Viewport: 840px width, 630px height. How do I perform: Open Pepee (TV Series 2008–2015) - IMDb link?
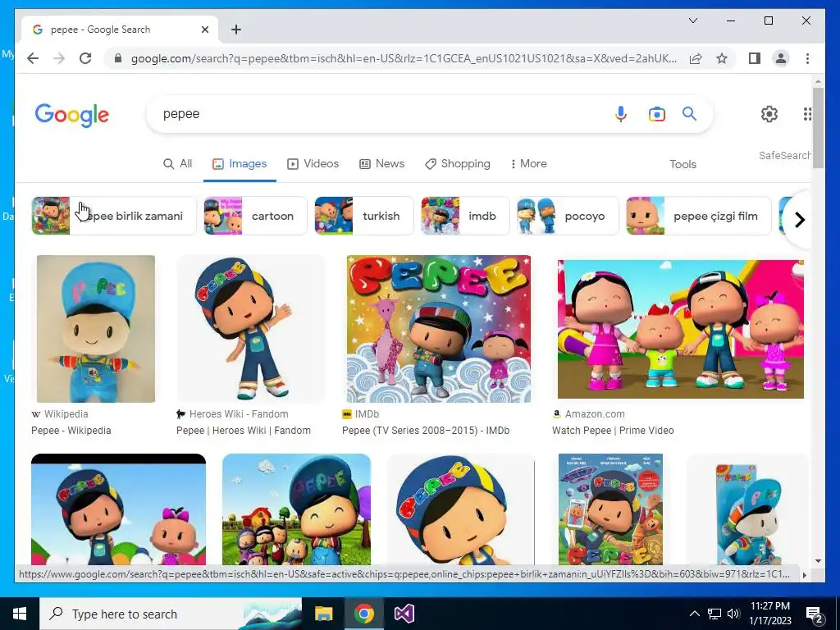pos(426,430)
